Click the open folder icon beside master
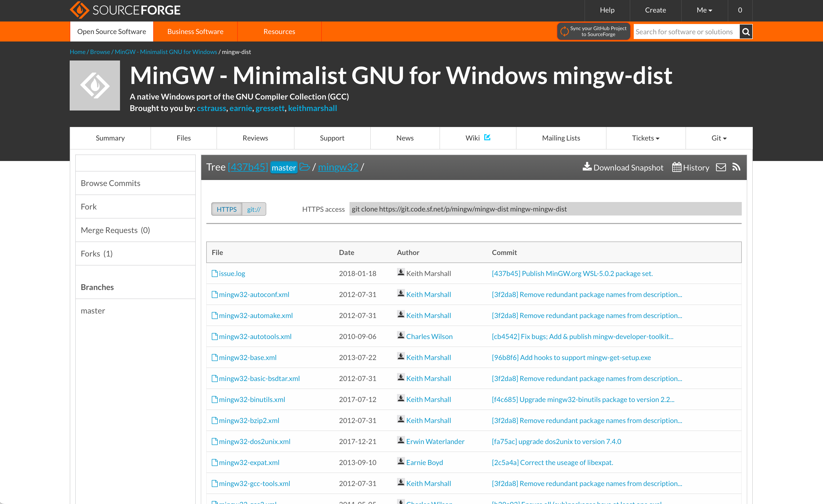Viewport: 823px width, 504px height. 304,167
